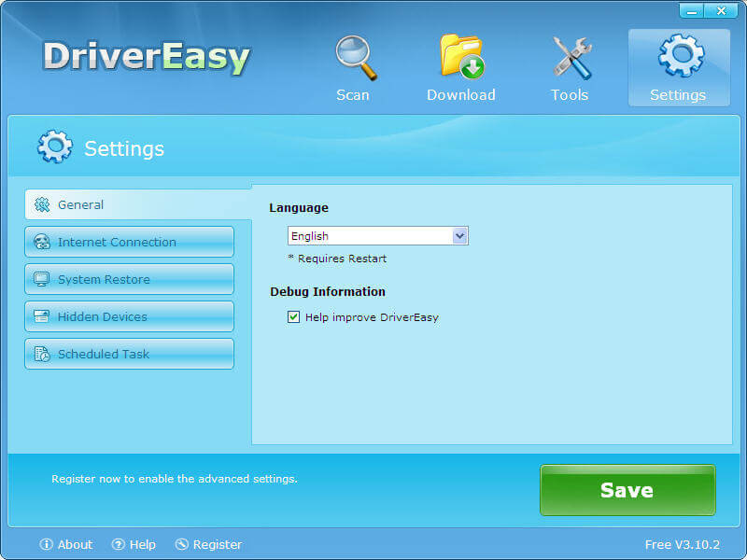747x560 pixels.
Task: Open the Hidden Devices settings tab
Action: tap(129, 316)
